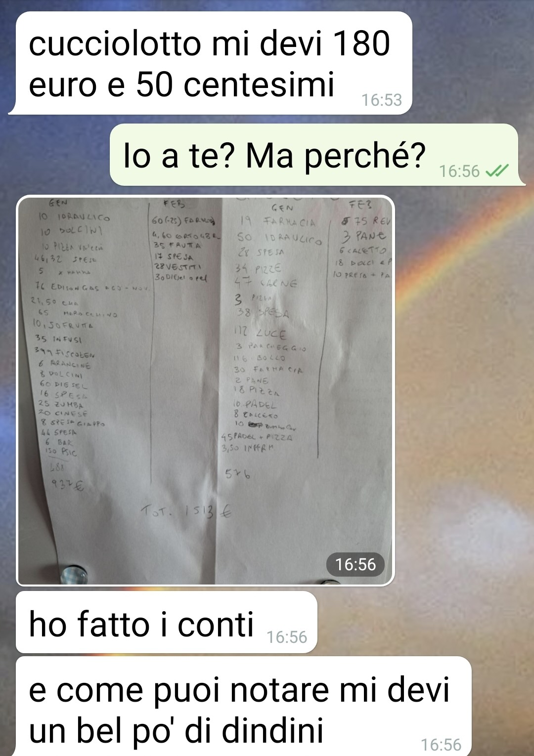Tap the "TOT. 1513 €" line in photo
Image resolution: width=534 pixels, height=756 pixels.
point(187,511)
